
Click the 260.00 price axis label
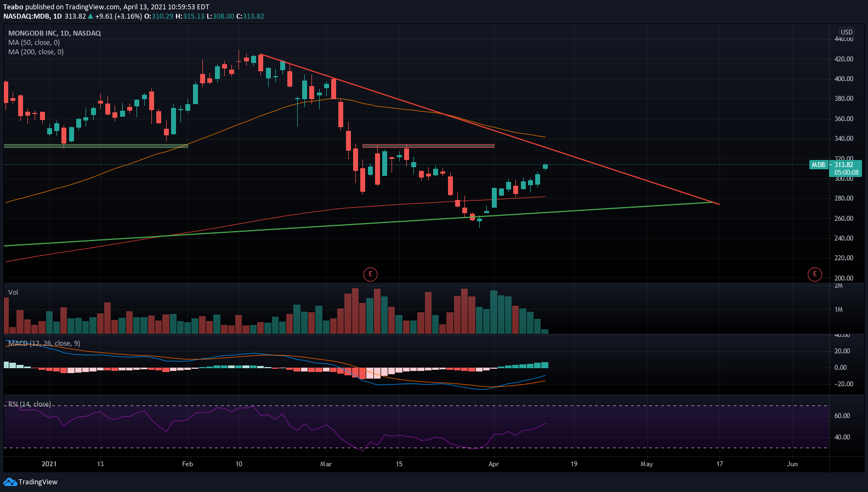click(x=844, y=219)
